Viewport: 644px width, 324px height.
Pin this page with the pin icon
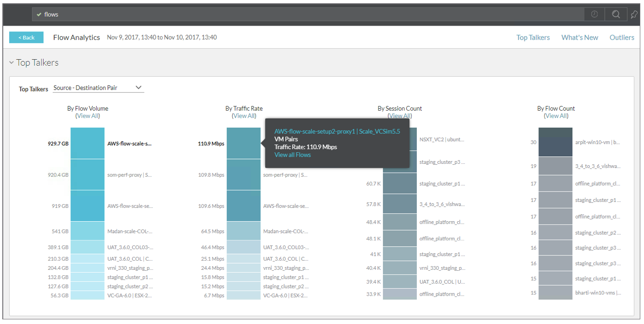coord(634,15)
